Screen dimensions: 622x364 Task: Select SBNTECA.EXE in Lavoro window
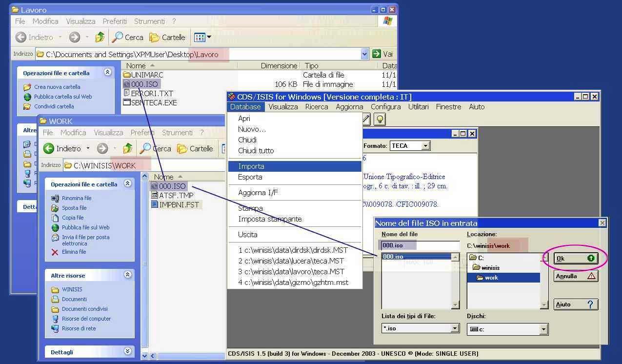(150, 102)
